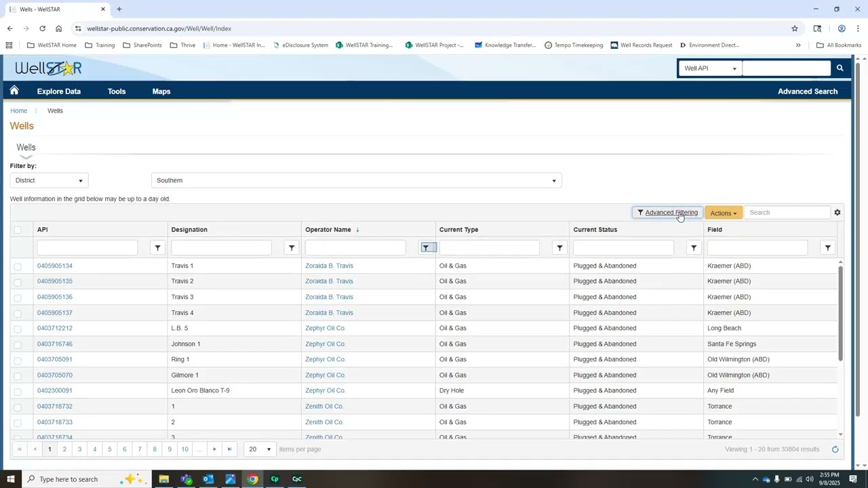Open the Well API search type dropdown
This screenshot has width=868, height=488.
click(x=709, y=68)
